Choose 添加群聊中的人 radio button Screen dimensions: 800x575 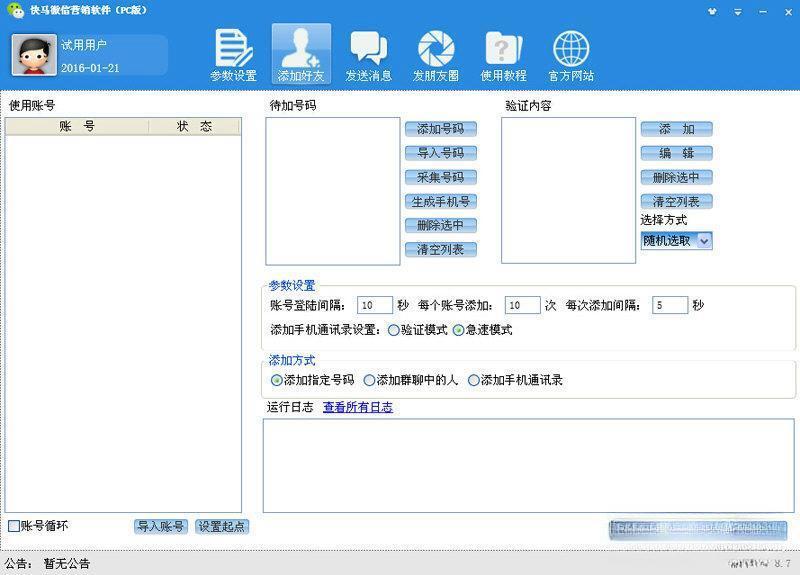coord(370,380)
